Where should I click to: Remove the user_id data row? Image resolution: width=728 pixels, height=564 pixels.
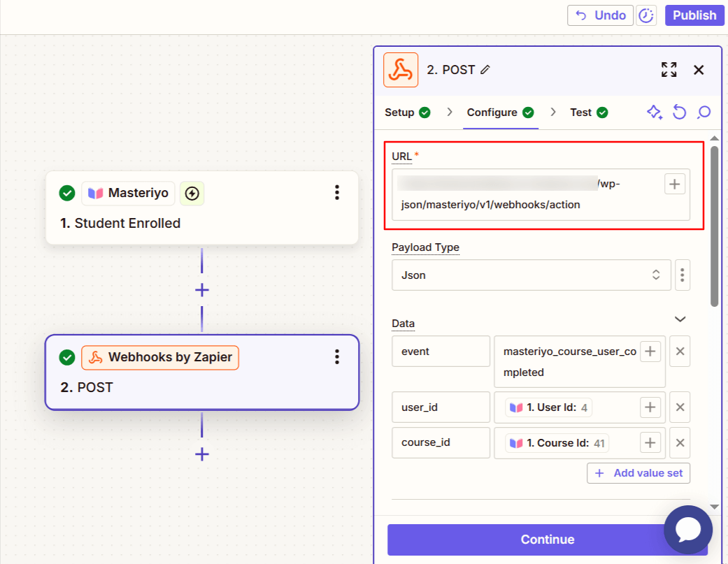pyautogui.click(x=680, y=407)
